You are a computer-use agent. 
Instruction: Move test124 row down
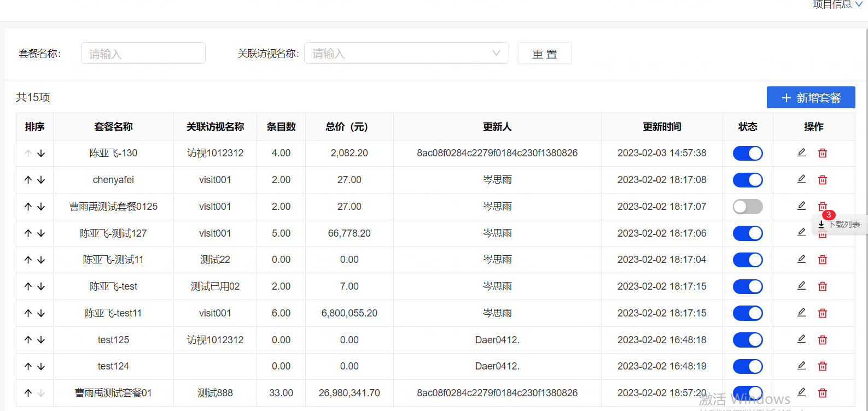point(41,367)
